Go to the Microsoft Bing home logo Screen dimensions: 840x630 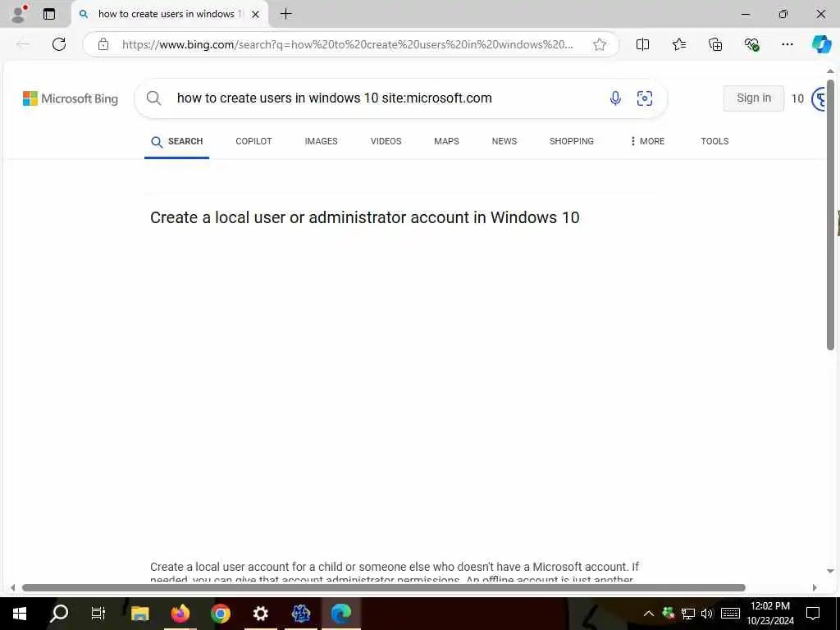coord(71,98)
